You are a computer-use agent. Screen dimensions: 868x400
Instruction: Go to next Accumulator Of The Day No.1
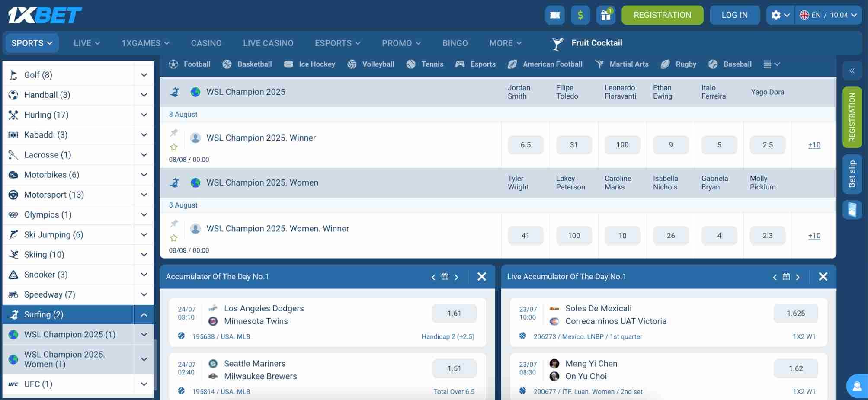point(456,277)
